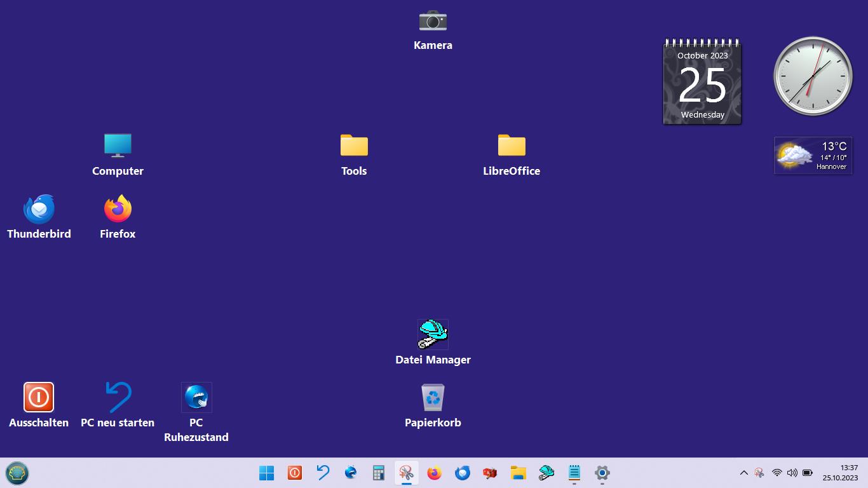Select the LibreOffice folder on the desktop
Image resolution: width=868 pixels, height=488 pixels.
tap(512, 155)
